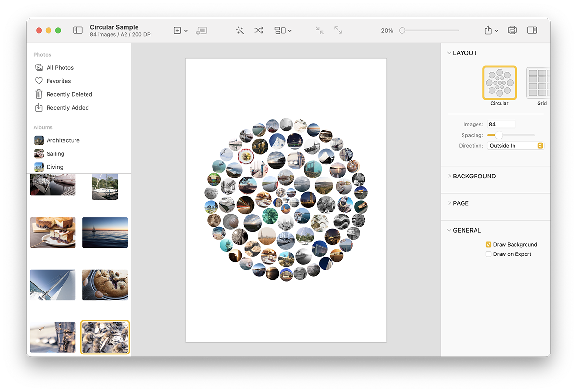Click the Images count field
The width and height of the screenshot is (577, 392).
click(x=501, y=124)
